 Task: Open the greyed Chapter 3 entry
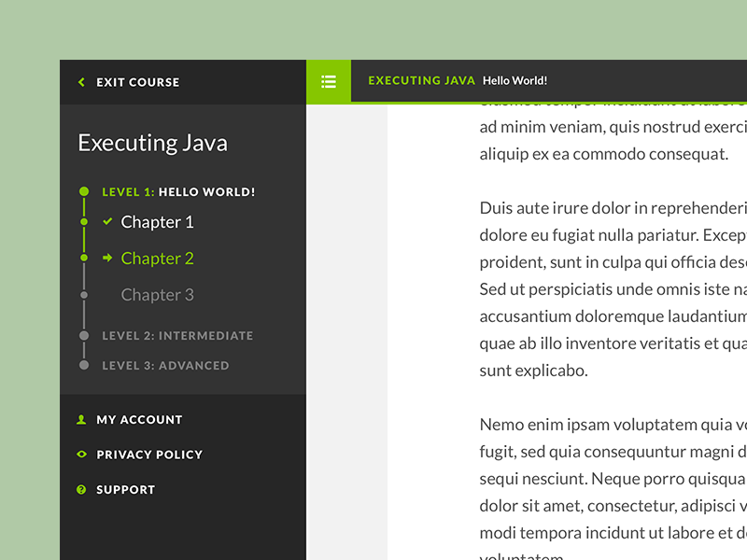point(157,295)
